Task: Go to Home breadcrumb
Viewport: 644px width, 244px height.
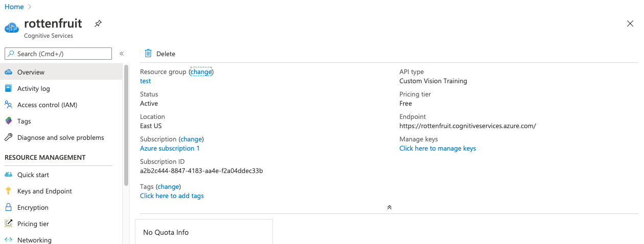Action: (x=14, y=7)
